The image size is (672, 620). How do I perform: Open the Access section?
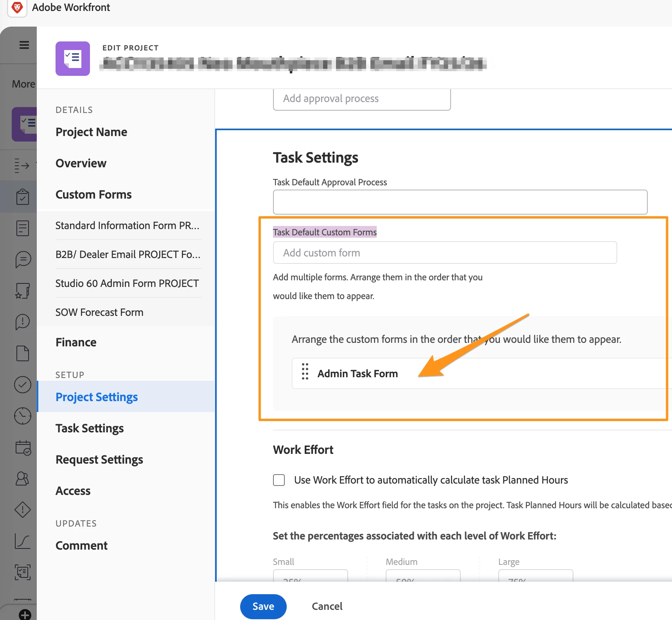coord(73,491)
